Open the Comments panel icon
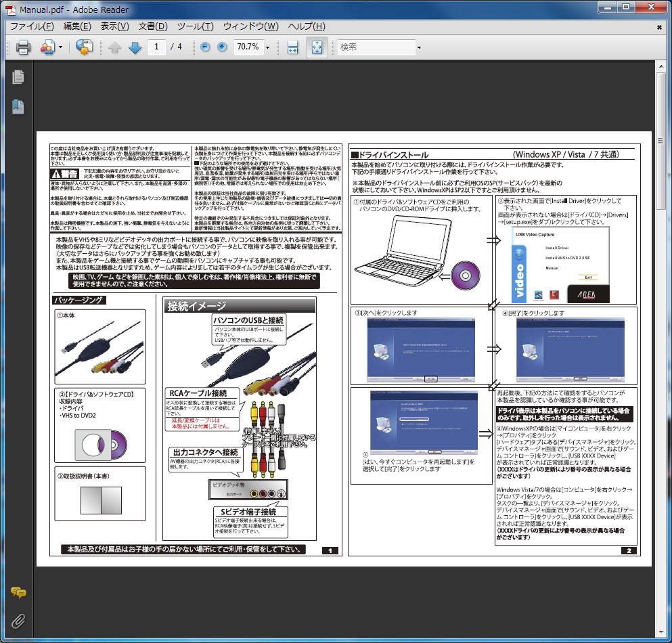 18,592
